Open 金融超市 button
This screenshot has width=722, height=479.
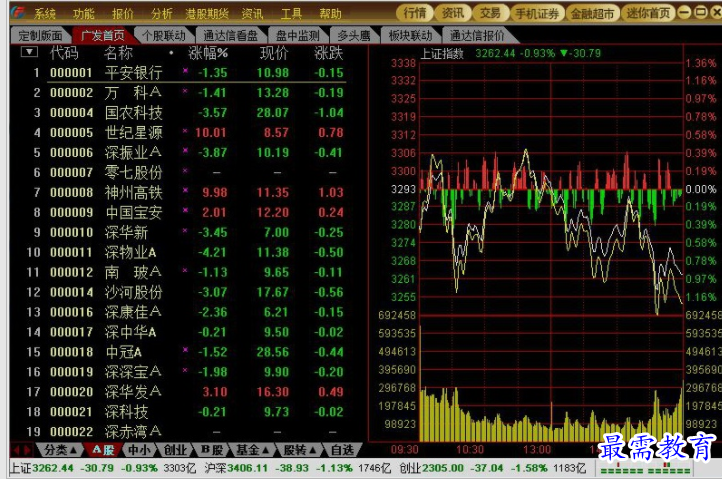pyautogui.click(x=593, y=13)
